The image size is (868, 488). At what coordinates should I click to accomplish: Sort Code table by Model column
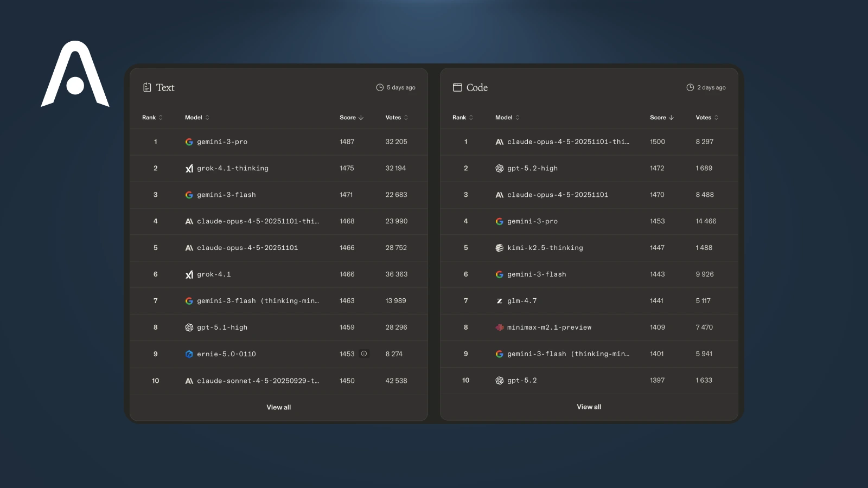tap(507, 118)
